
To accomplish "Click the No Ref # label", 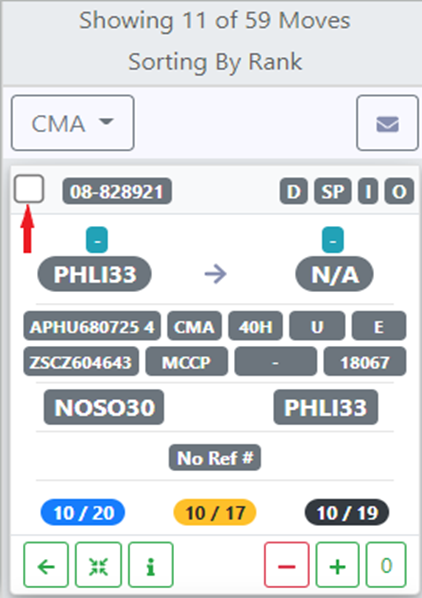I will 215,457.
